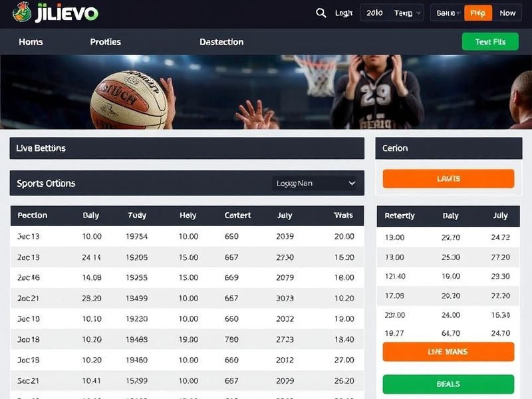The height and width of the screenshot is (399, 532).
Task: Select the 669 cell in table
Action: click(231, 277)
